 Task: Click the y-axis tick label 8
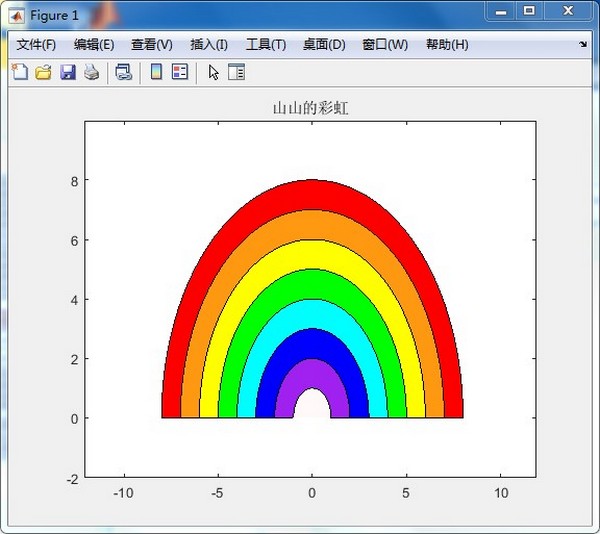[x=74, y=181]
